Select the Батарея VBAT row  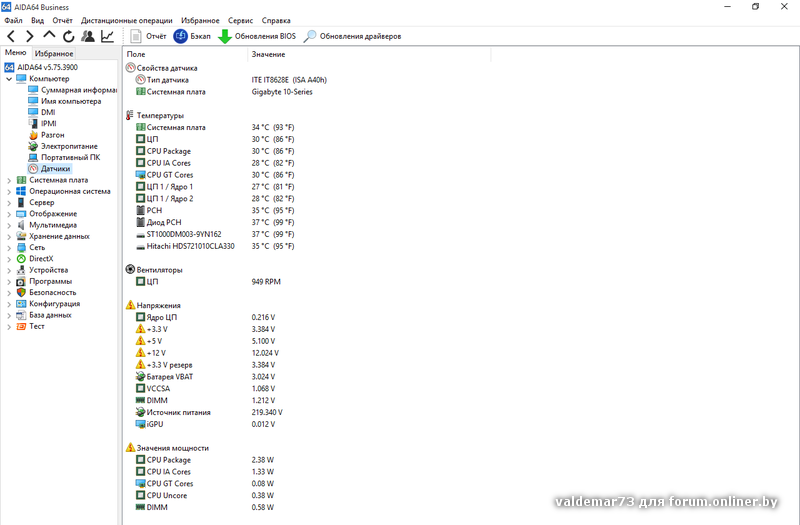[x=205, y=377]
